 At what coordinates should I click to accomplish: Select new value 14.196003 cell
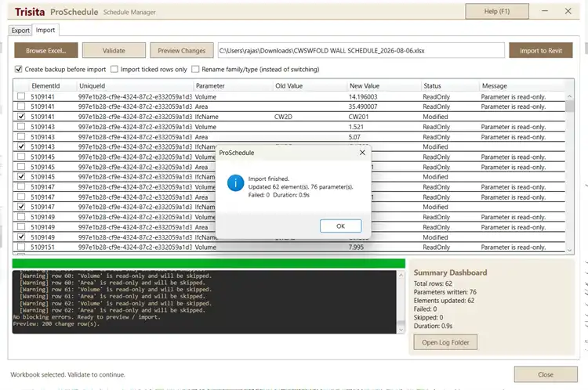[x=363, y=96]
